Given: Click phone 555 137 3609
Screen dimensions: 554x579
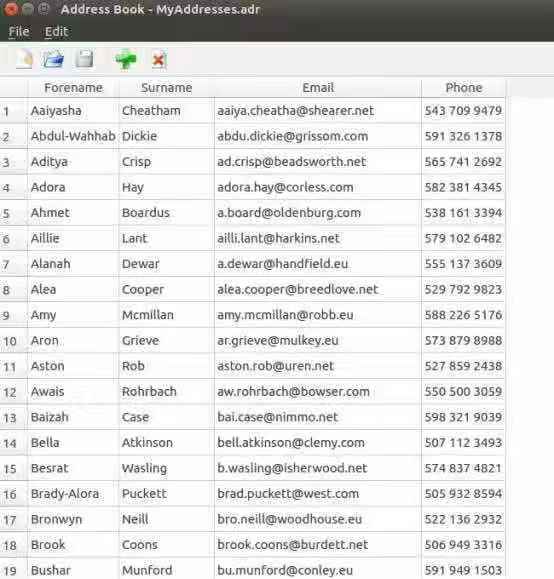Looking at the screenshot, I should tap(464, 264).
